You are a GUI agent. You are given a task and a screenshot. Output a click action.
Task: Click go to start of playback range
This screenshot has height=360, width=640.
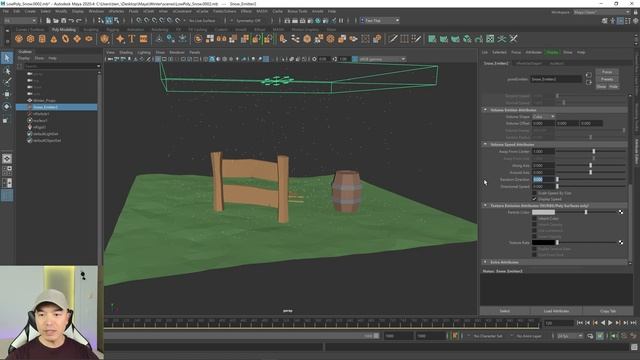(580, 323)
